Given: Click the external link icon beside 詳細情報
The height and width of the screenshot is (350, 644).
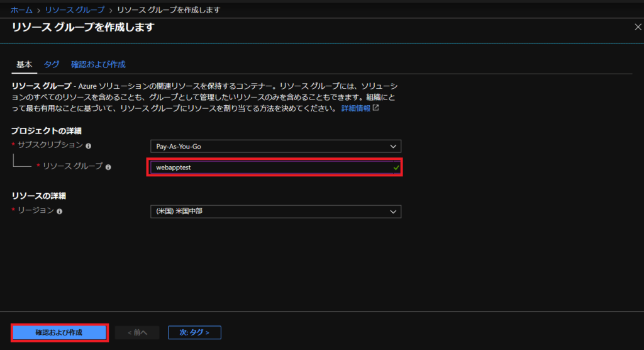Looking at the screenshot, I should [375, 108].
